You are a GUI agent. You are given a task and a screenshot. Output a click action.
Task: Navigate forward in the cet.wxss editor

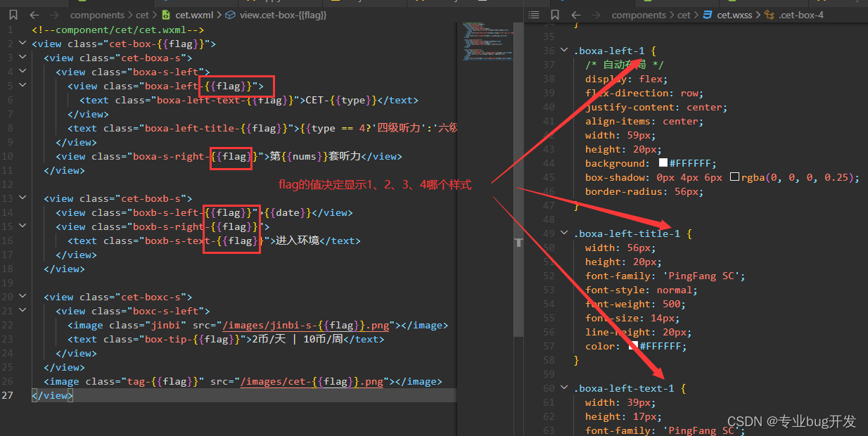point(596,15)
